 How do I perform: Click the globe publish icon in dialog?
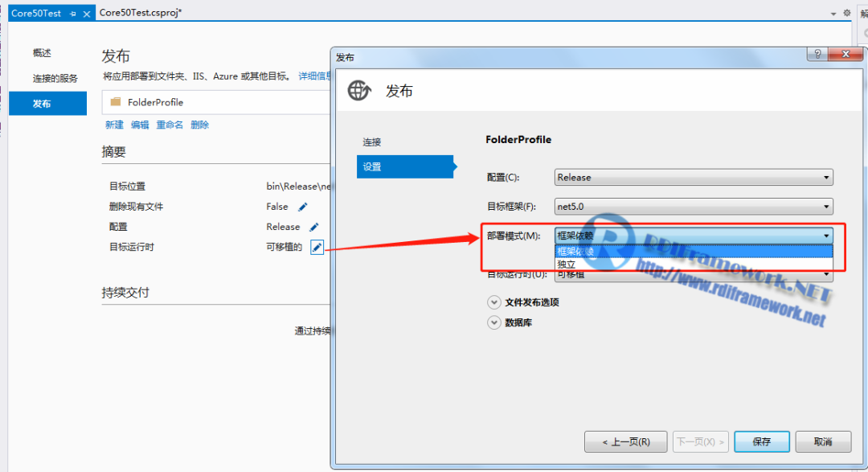click(x=359, y=91)
